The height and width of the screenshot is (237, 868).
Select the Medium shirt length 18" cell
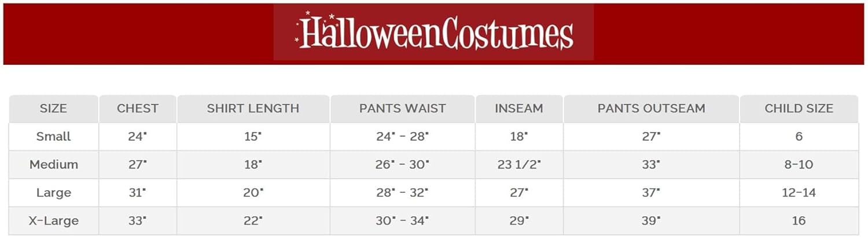coord(253,165)
